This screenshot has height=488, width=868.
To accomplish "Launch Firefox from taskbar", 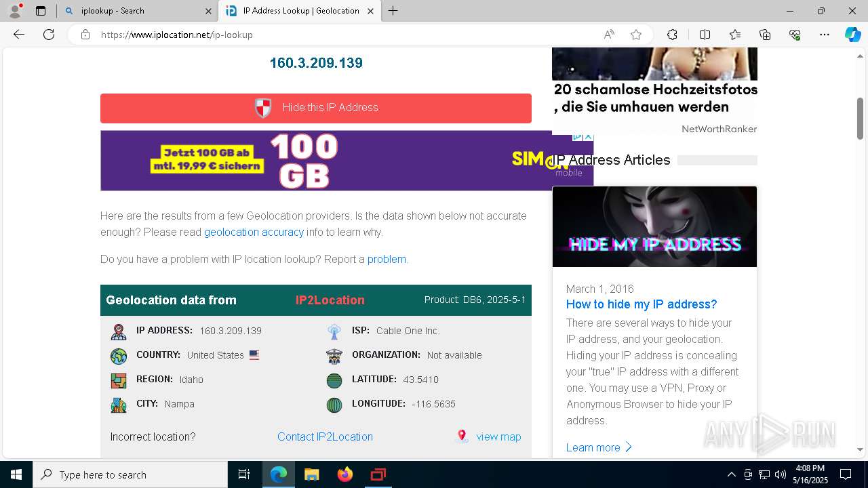I will pos(345,474).
